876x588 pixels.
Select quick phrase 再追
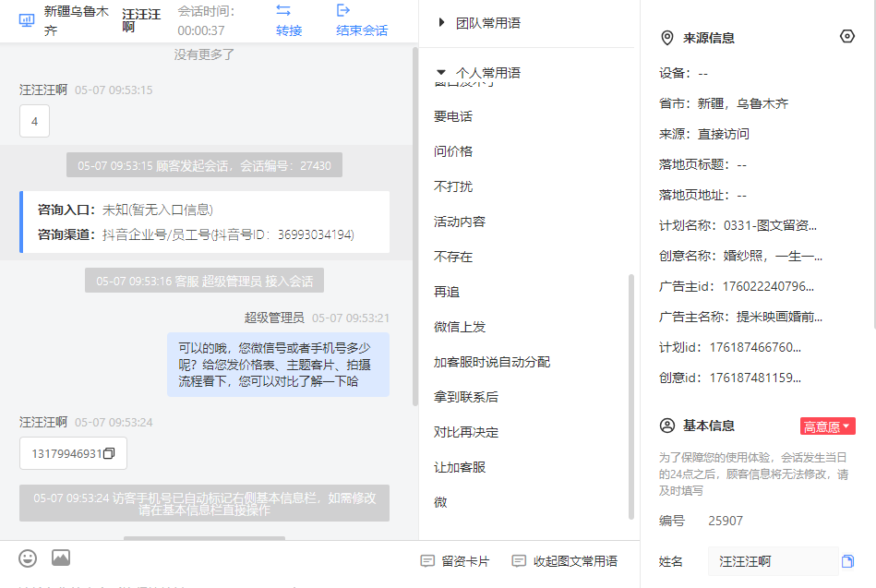click(447, 293)
